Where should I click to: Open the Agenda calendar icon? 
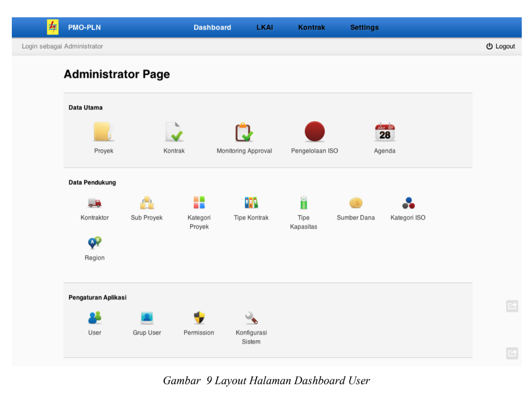coord(385,132)
